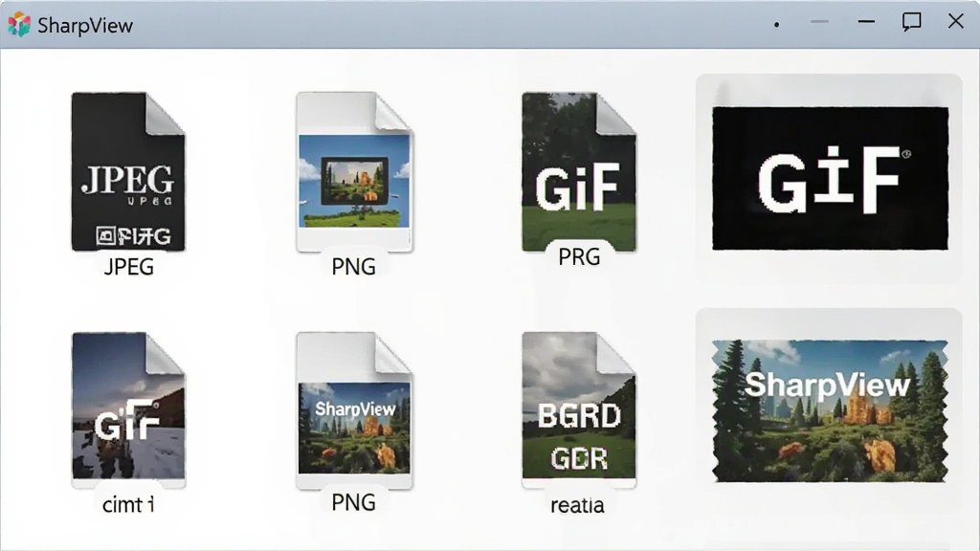Select the BGRD GDR file icon
Image resolution: width=980 pixels, height=551 pixels.
pos(579,409)
